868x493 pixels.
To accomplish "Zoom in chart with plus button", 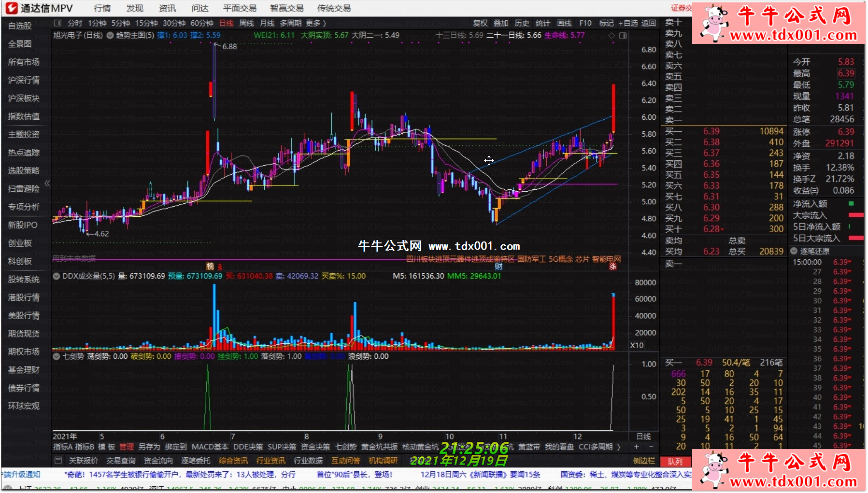I will click(x=637, y=447).
